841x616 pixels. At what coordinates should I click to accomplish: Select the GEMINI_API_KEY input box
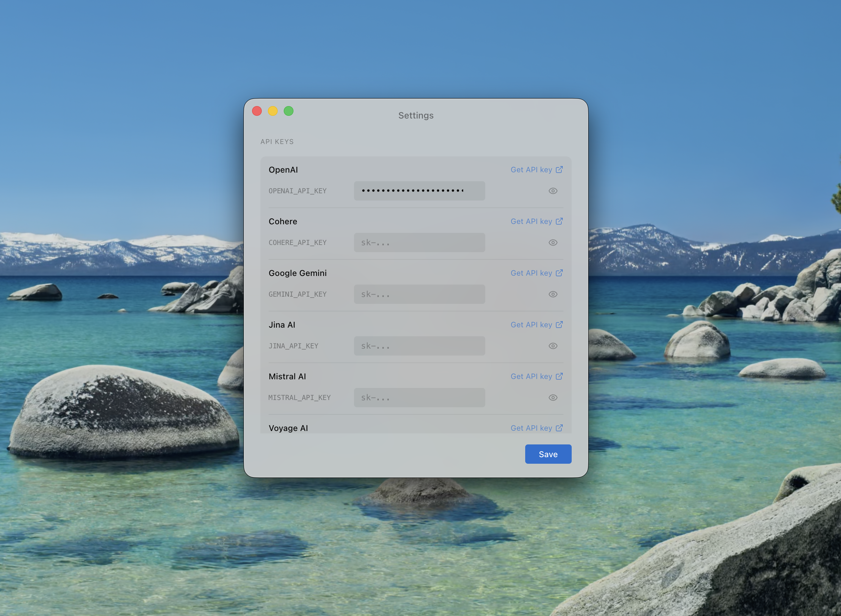tap(419, 294)
